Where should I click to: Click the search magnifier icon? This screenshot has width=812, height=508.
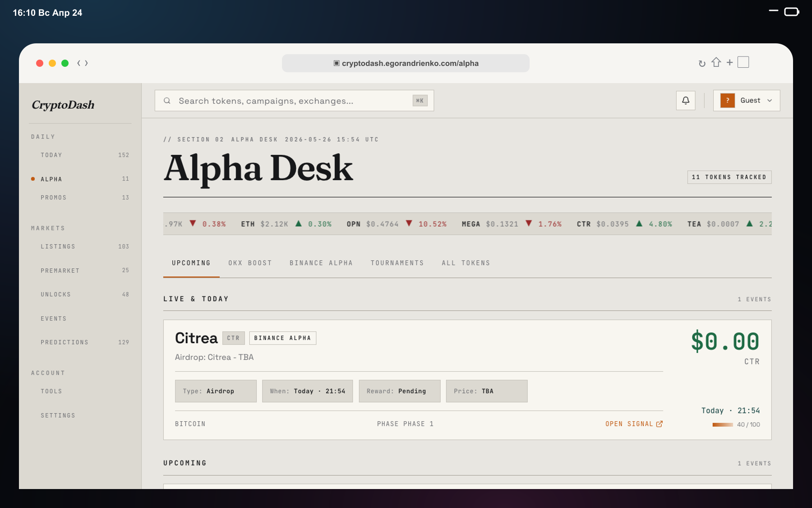point(167,101)
